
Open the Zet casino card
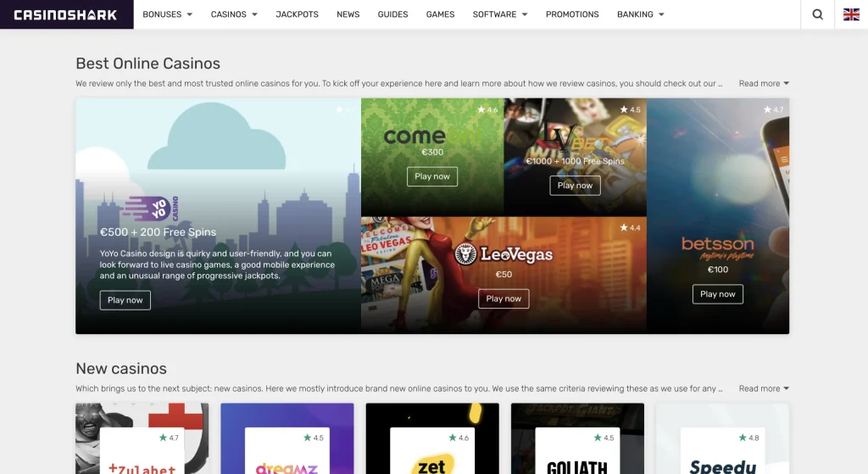(432, 438)
